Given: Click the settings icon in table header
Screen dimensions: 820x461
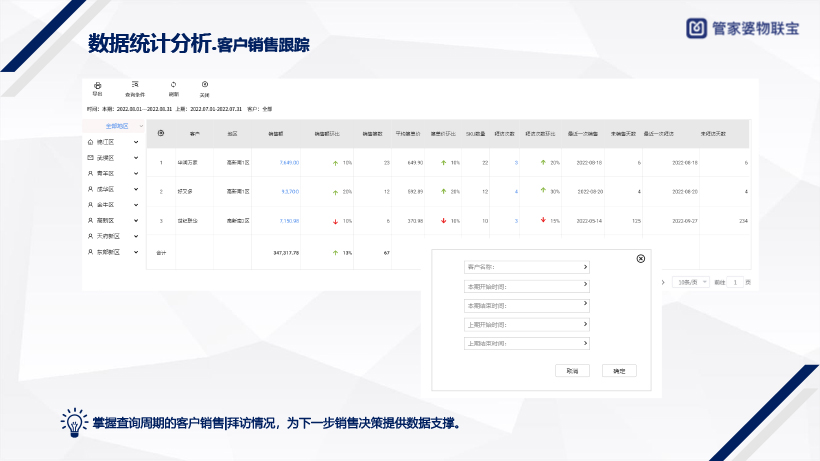Looking at the screenshot, I should coord(162,133).
